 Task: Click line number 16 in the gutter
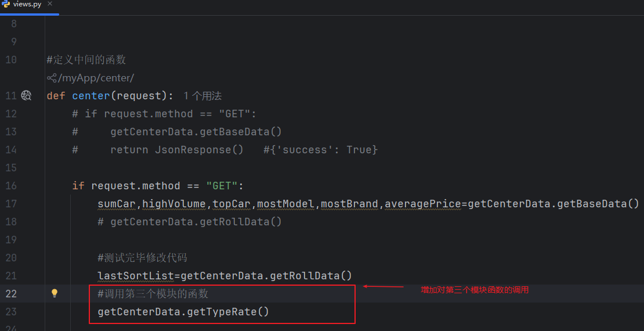coord(10,186)
